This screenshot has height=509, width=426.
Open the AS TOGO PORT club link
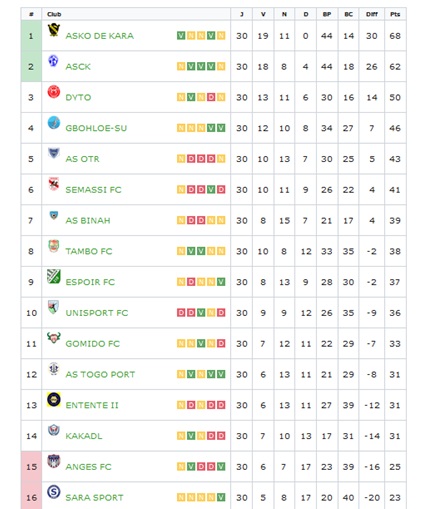coord(100,374)
